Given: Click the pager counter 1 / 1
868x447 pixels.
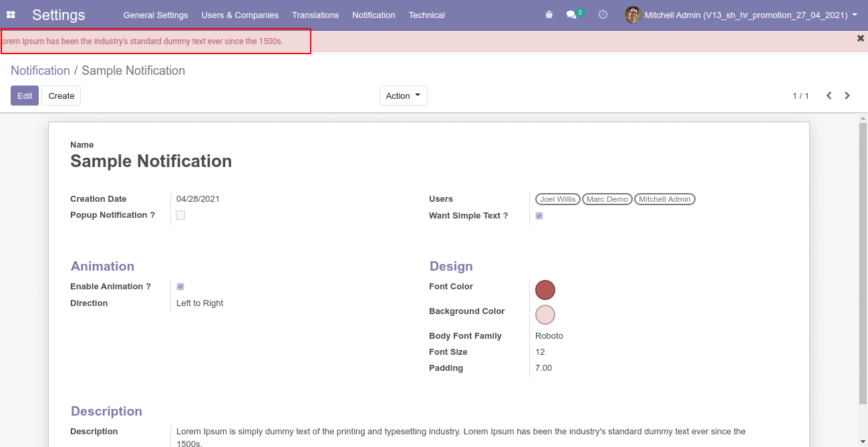Looking at the screenshot, I should (x=801, y=96).
